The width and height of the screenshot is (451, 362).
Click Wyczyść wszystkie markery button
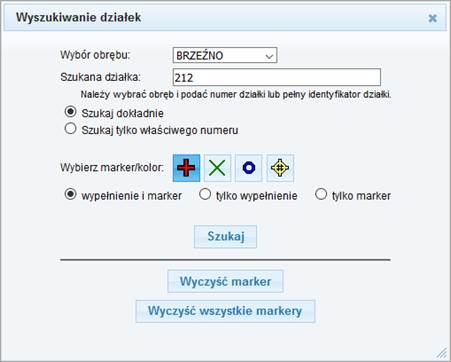point(225,311)
